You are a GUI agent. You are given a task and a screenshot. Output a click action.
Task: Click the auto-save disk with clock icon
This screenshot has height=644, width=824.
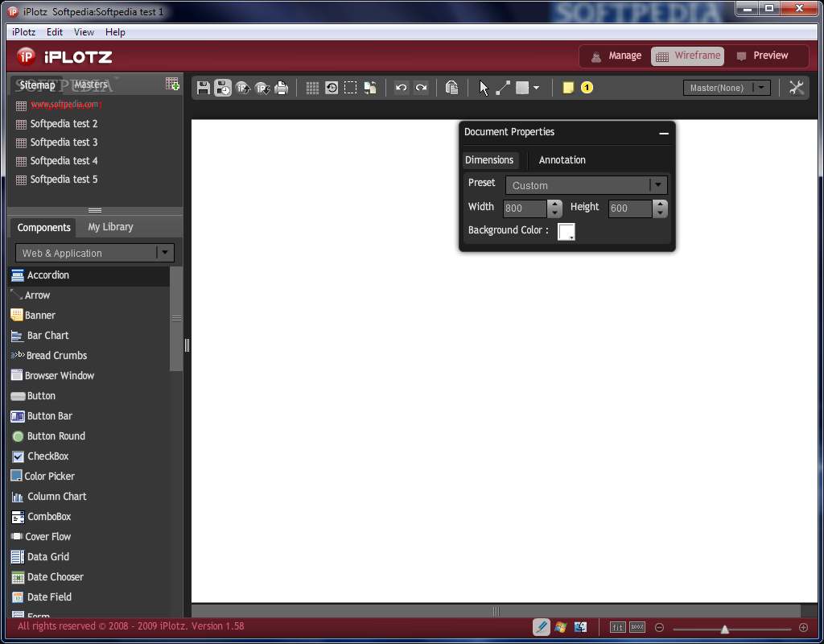click(x=223, y=88)
